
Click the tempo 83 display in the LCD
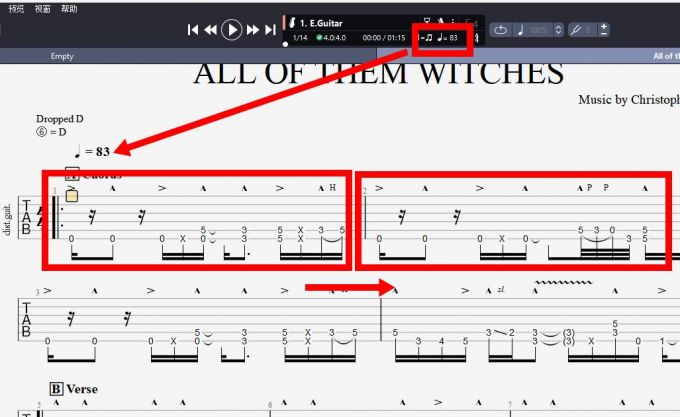coord(448,38)
